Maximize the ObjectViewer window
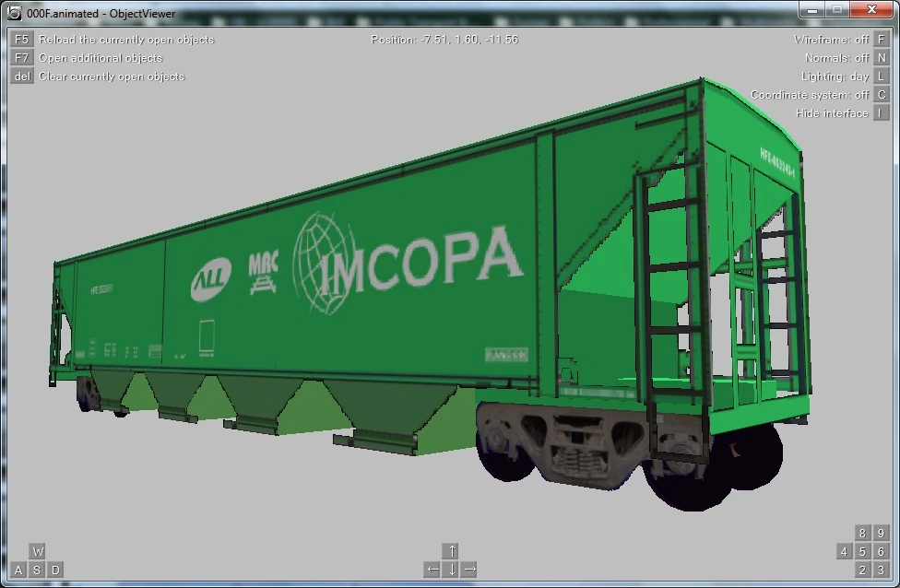The height and width of the screenshot is (588, 900). (837, 10)
